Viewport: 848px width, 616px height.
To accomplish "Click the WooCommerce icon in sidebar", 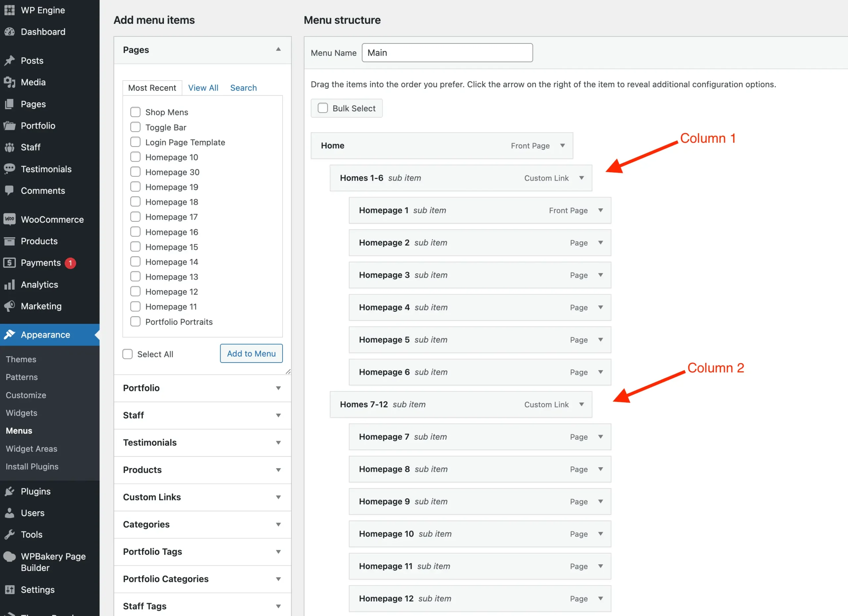I will point(9,219).
